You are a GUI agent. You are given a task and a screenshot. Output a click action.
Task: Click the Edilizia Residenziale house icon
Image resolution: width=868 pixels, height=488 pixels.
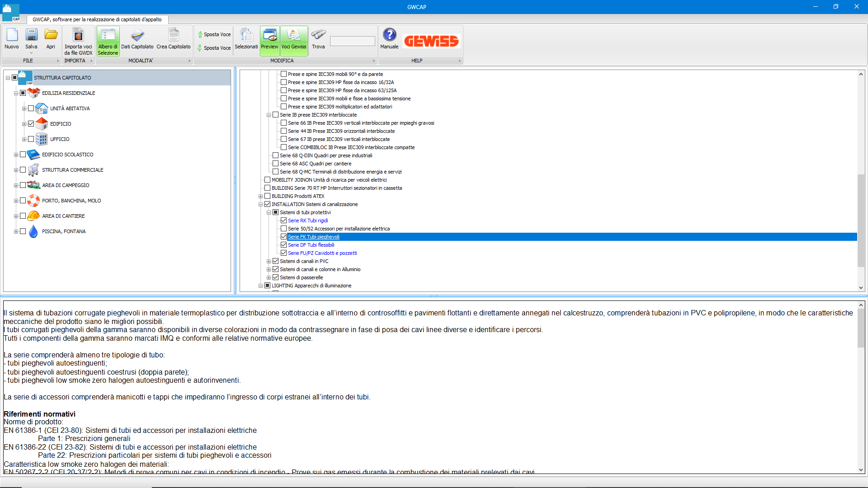pyautogui.click(x=33, y=93)
